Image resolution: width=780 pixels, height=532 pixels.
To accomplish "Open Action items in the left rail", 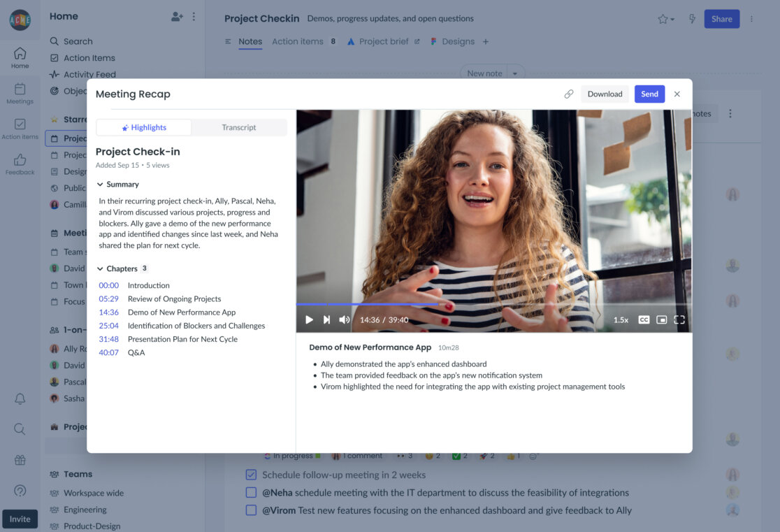I will click(x=20, y=129).
